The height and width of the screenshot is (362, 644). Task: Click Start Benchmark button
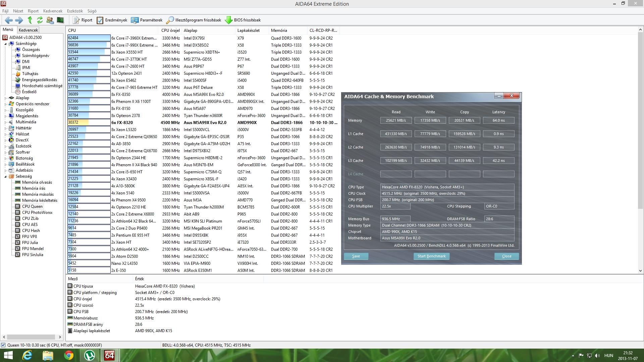(x=431, y=256)
